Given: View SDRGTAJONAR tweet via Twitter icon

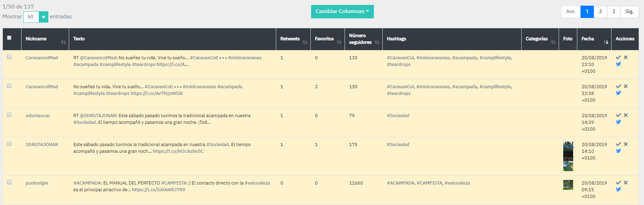Looking at the screenshot, I should [618, 151].
